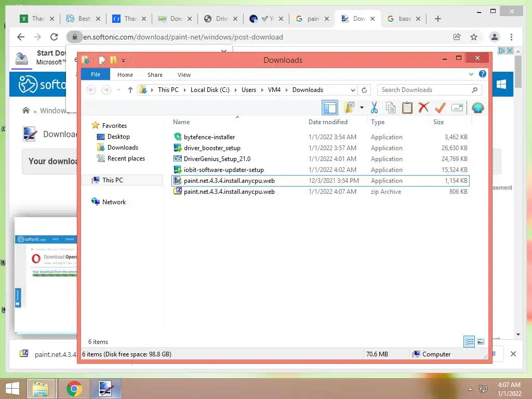Click Share icon in Chrome address bar

(x=457, y=37)
